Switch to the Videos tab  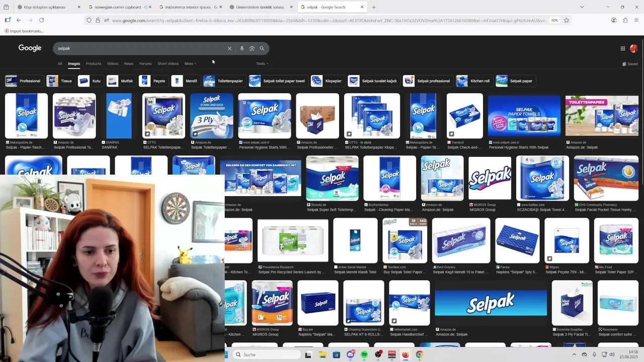tap(113, 64)
